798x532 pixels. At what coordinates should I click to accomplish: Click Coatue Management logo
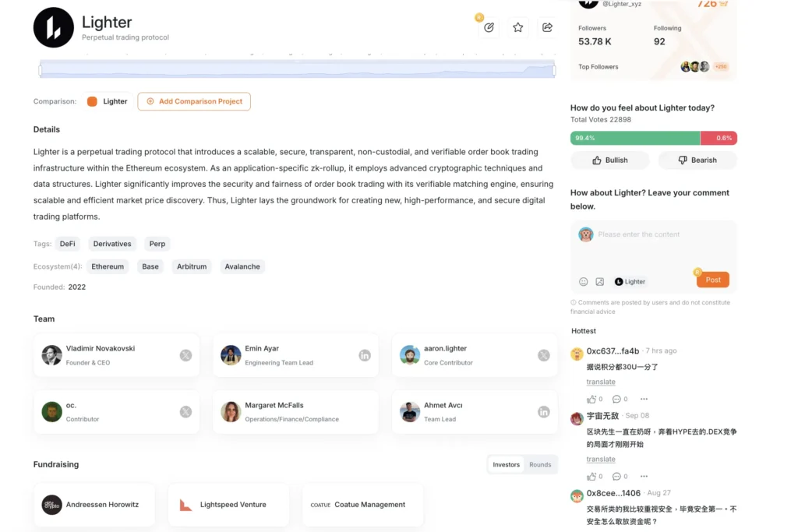pos(320,505)
